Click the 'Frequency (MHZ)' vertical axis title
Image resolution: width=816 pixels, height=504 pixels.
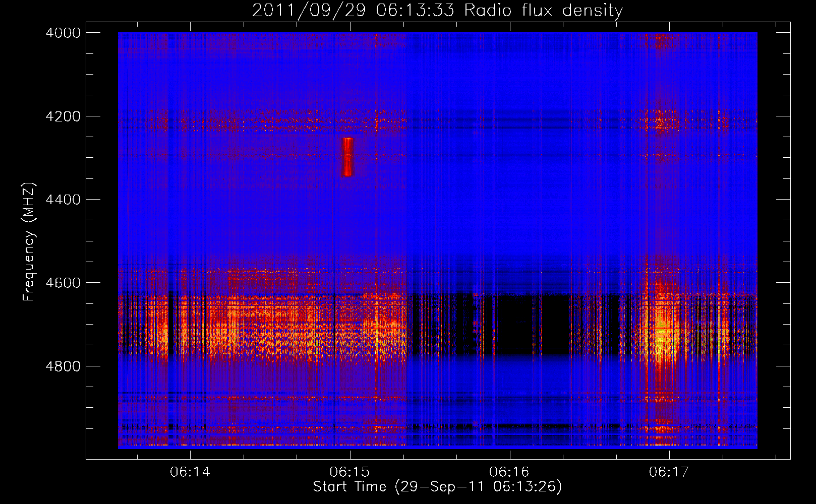(x=29, y=242)
